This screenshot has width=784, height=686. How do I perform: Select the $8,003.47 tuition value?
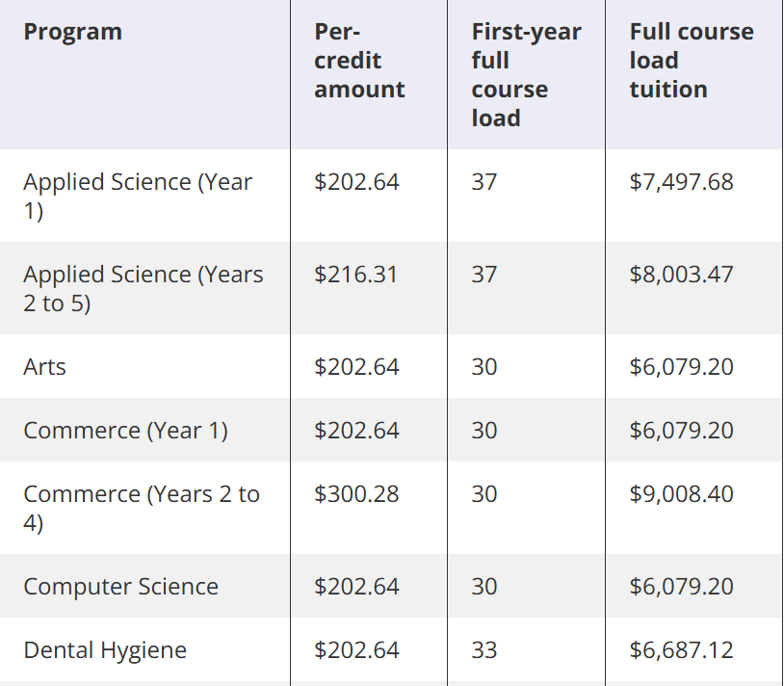point(682,274)
